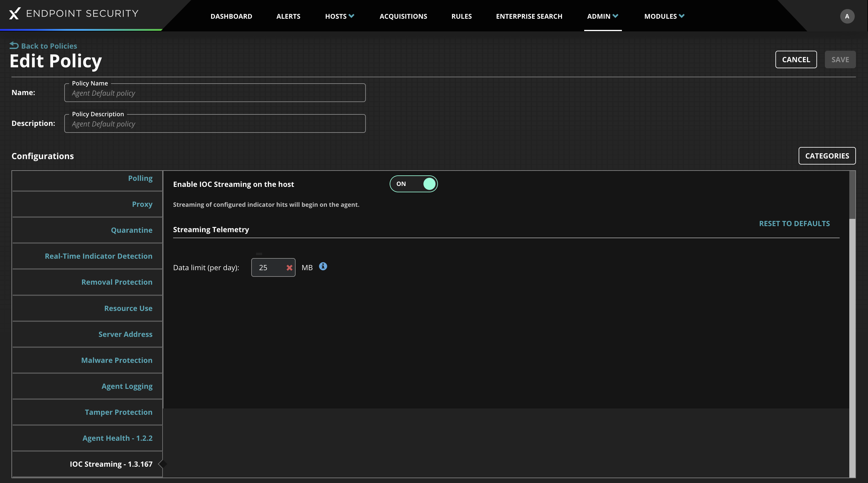The width and height of the screenshot is (868, 483).
Task: Click the 'Description:' field label
Action: point(33,123)
